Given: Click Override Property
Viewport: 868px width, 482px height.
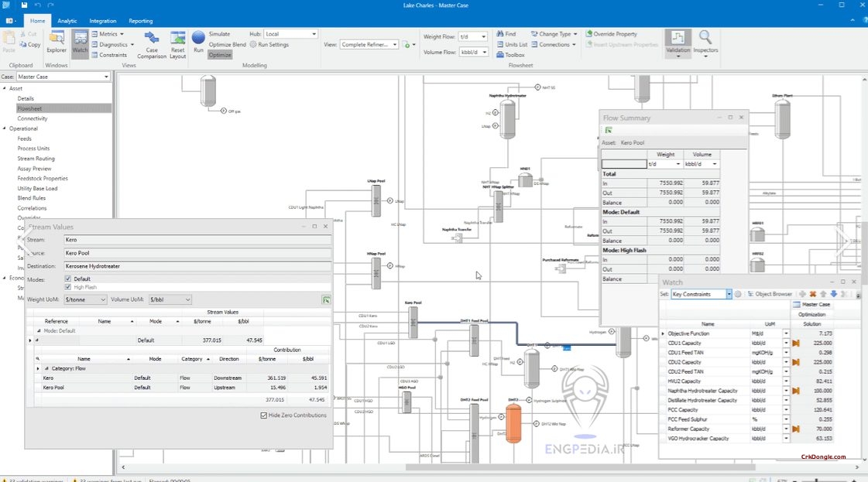Looking at the screenshot, I should coord(611,34).
